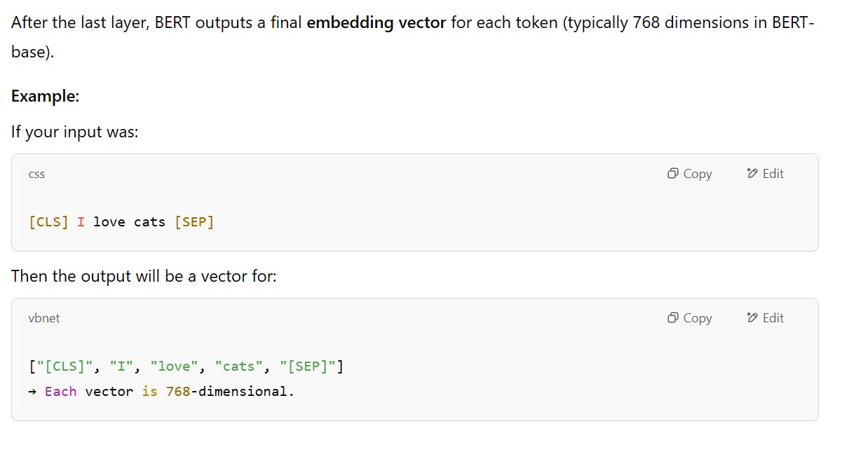Click the Example: heading
This screenshot has height=452, width=868.
(x=45, y=96)
